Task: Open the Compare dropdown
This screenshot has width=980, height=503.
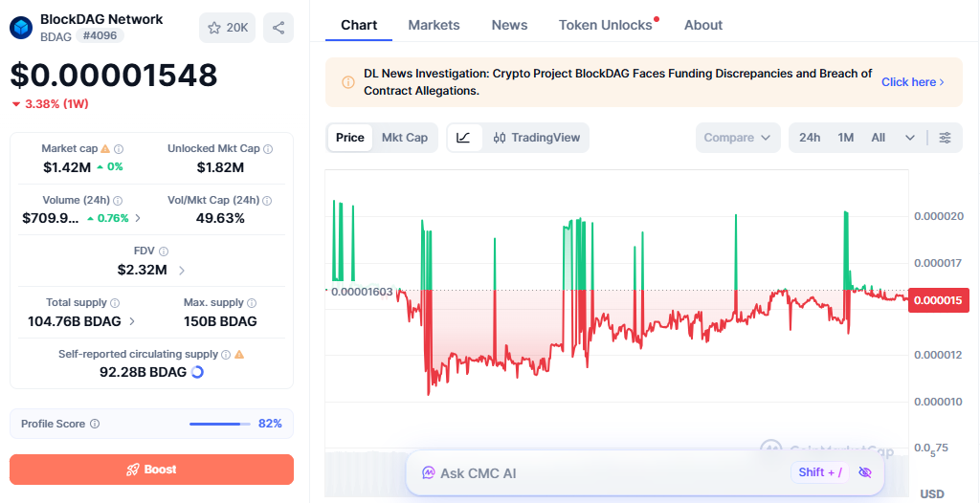Action: (x=738, y=138)
